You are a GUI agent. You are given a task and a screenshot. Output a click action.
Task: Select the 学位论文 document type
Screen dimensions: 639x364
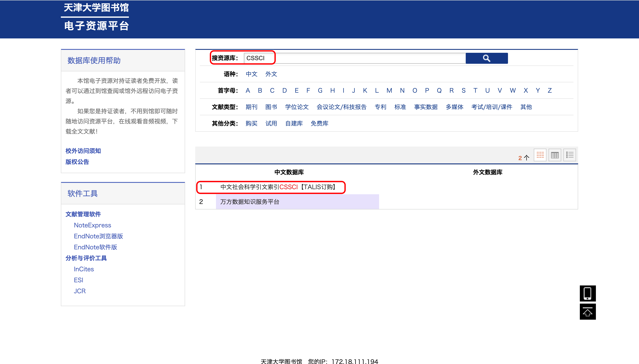(x=297, y=107)
